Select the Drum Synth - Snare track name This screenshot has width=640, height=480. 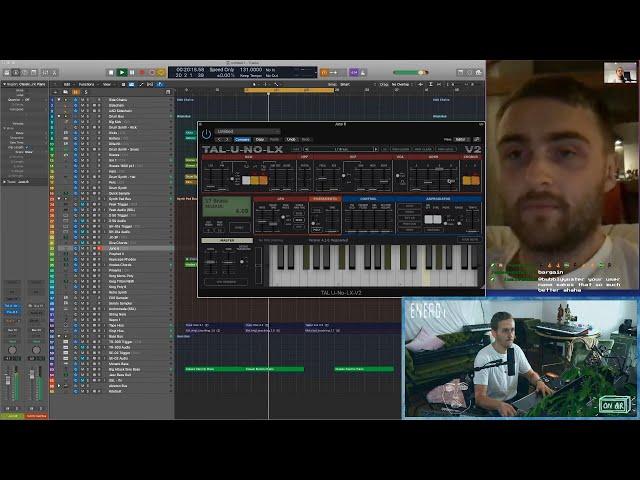(x=124, y=149)
